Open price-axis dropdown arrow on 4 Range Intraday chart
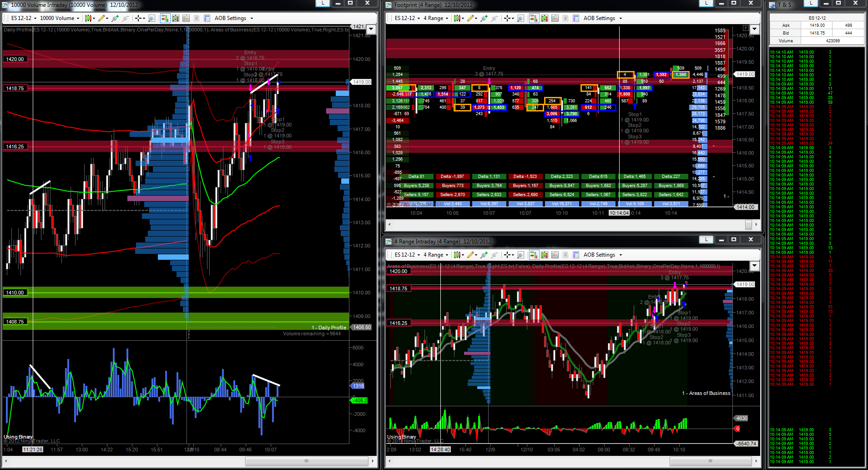The image size is (868, 470). click(755, 266)
